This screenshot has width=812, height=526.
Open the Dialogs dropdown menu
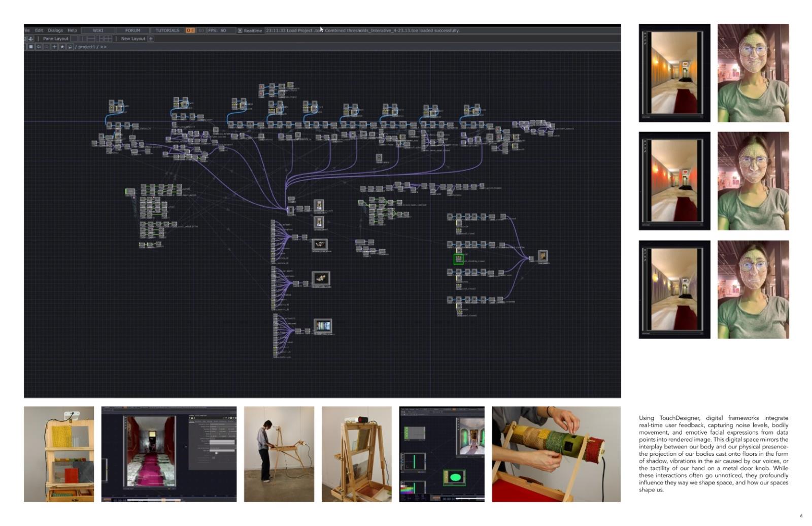tap(55, 30)
